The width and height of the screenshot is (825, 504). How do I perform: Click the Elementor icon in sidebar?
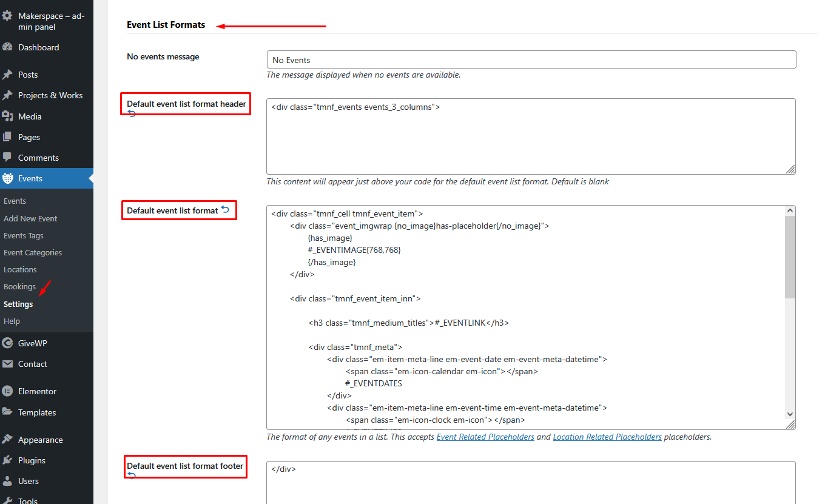7,391
